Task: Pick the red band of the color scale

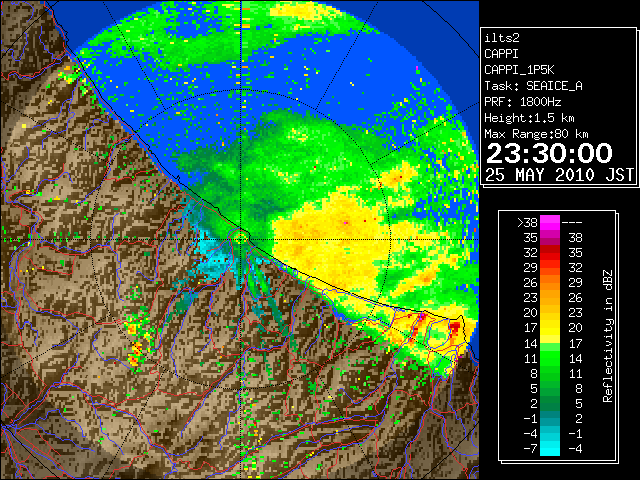Action: tap(550, 253)
